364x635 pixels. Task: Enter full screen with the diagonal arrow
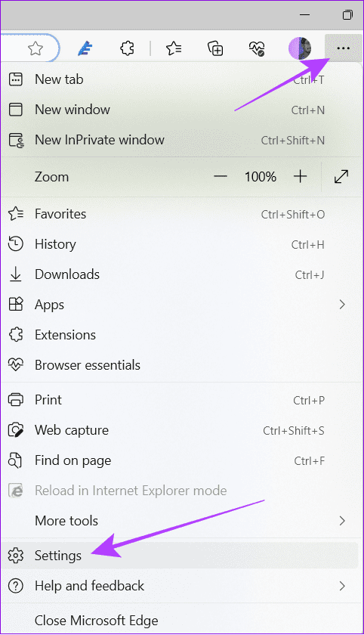[x=341, y=177]
